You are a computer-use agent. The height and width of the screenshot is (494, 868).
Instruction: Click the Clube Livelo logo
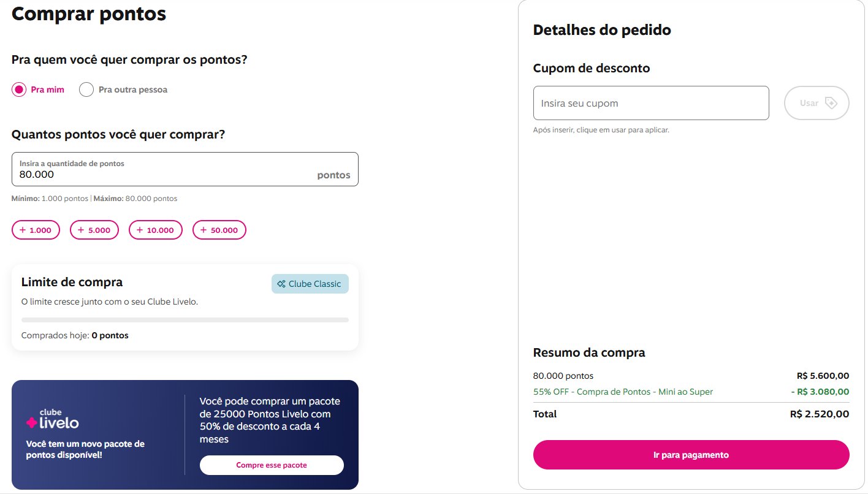coord(53,420)
